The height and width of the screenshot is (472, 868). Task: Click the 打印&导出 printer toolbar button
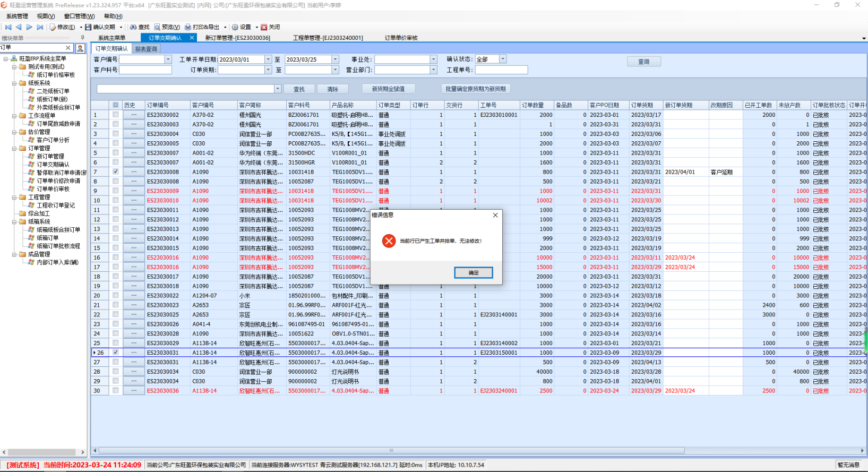coord(202,27)
